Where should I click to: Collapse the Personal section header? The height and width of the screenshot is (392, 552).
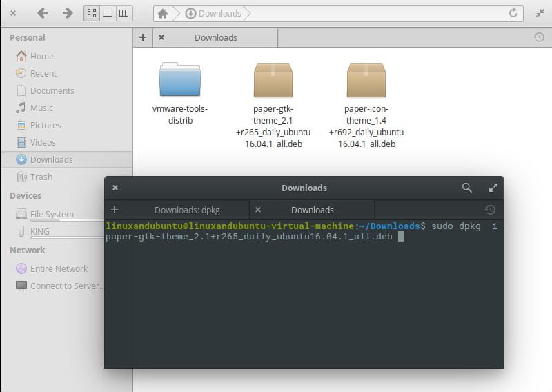pos(28,38)
